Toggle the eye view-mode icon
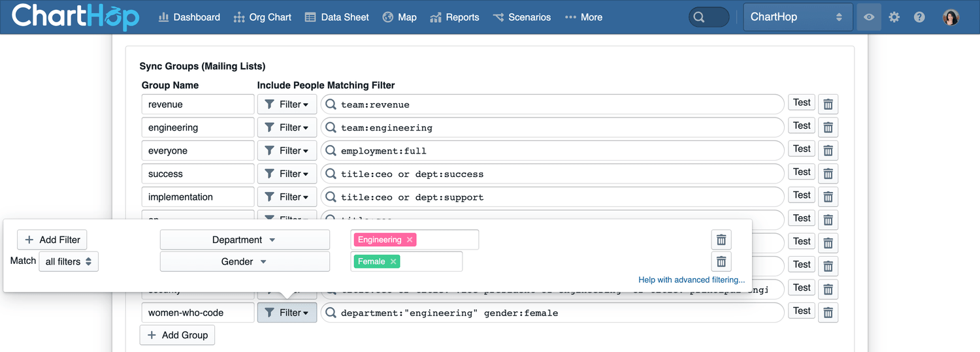Screen dimensions: 980x352 (x=869, y=17)
